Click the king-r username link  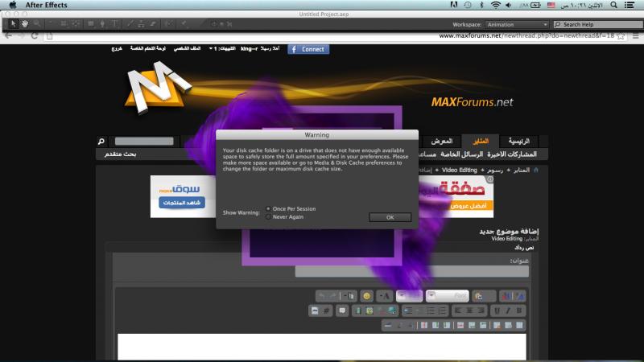tap(249, 48)
